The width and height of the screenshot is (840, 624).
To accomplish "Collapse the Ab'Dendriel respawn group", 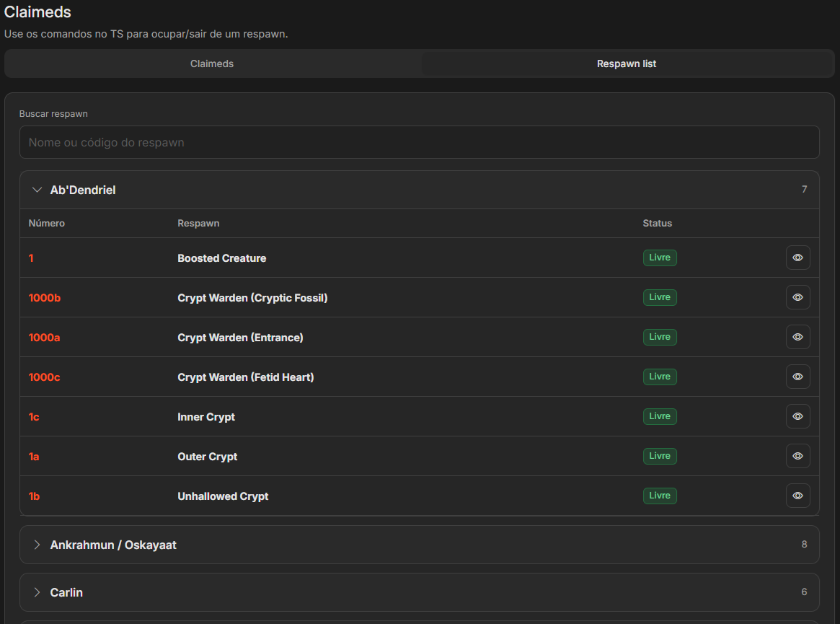I will click(420, 190).
